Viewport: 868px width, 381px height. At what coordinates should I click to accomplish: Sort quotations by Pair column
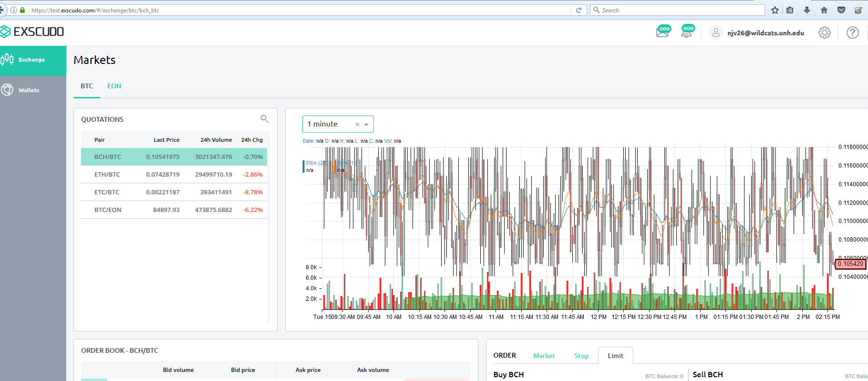pyautogui.click(x=99, y=140)
